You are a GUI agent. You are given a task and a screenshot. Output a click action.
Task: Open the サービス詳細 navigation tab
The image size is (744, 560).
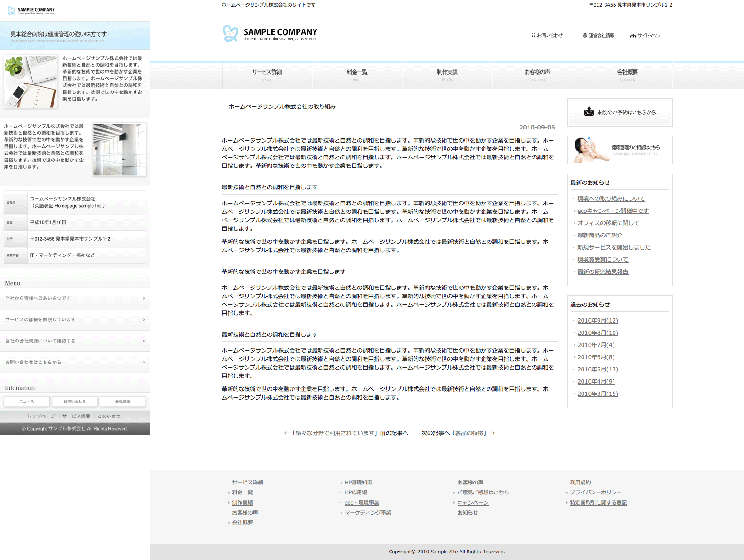[x=267, y=75]
